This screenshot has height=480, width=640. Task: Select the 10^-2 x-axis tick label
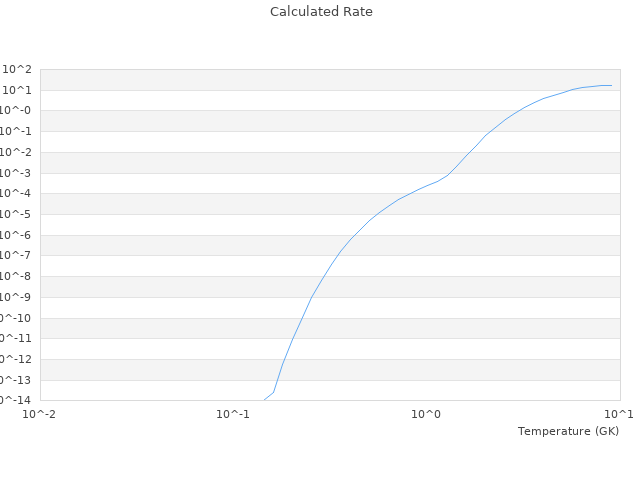pos(39,414)
